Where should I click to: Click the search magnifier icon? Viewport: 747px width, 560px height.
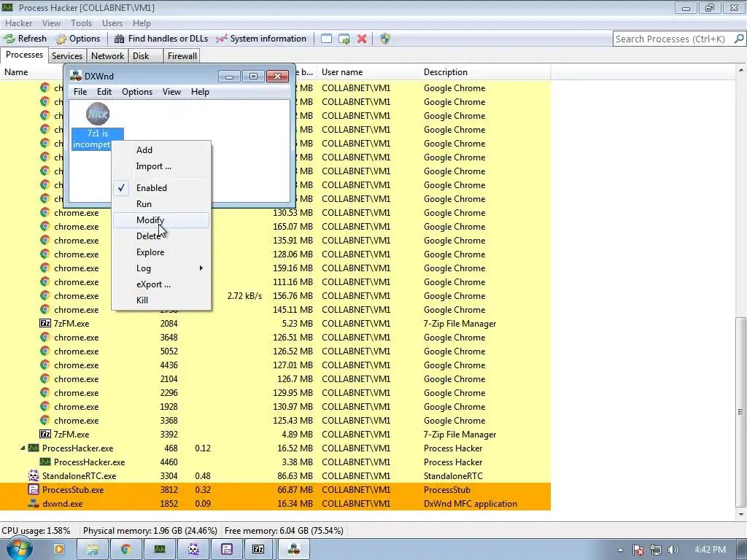pyautogui.click(x=739, y=39)
